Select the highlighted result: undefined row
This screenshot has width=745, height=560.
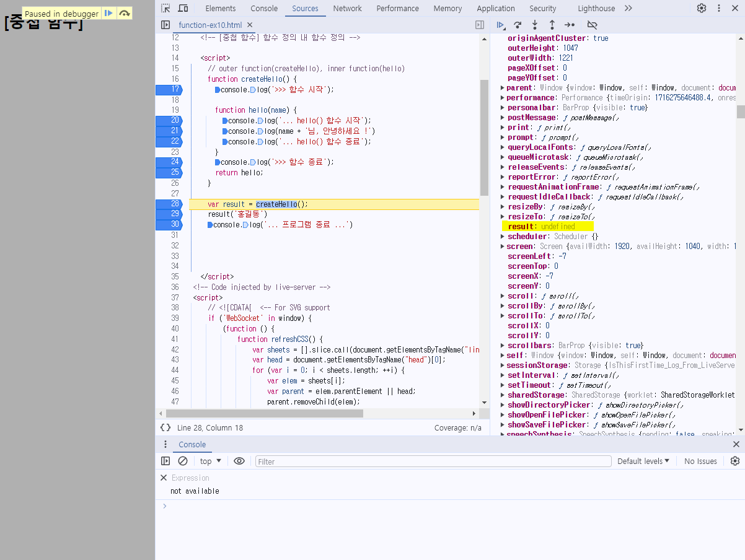547,227
